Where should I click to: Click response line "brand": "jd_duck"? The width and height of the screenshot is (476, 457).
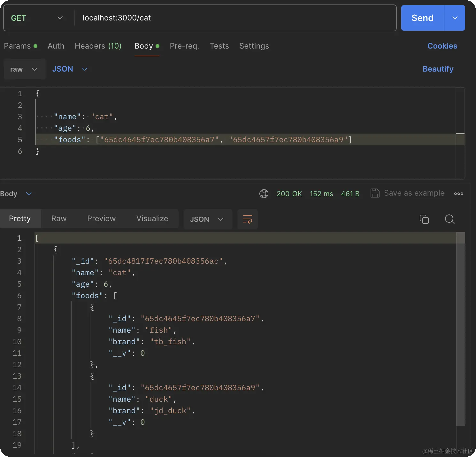pyautogui.click(x=152, y=411)
